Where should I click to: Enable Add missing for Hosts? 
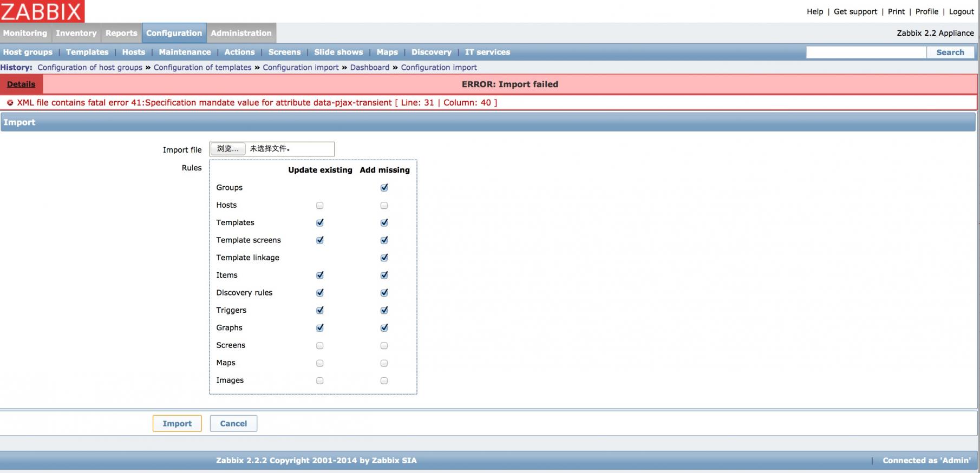(384, 206)
